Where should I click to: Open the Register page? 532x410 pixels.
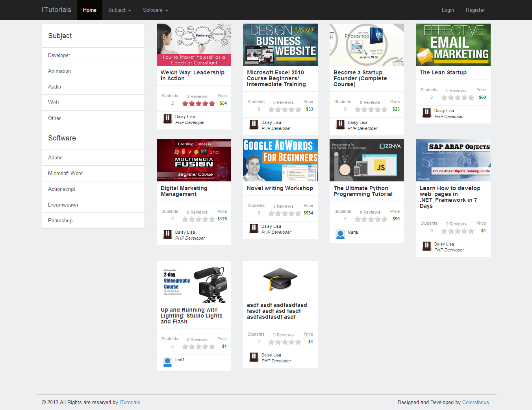(x=475, y=10)
